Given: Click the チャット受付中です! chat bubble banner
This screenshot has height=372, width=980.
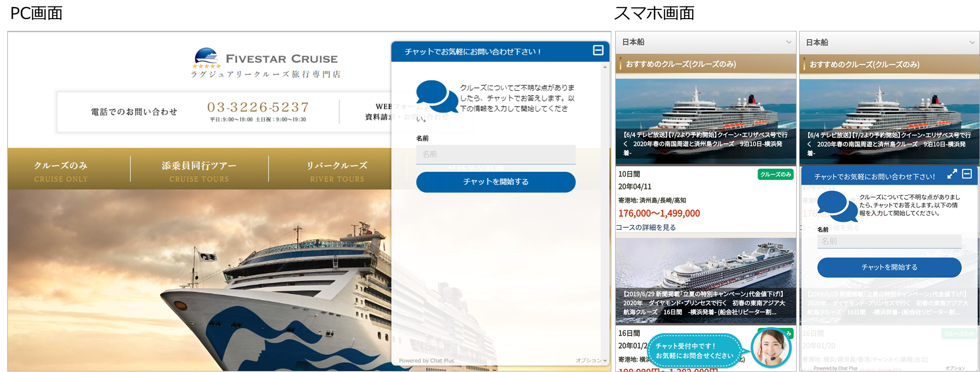Looking at the screenshot, I should [694, 350].
